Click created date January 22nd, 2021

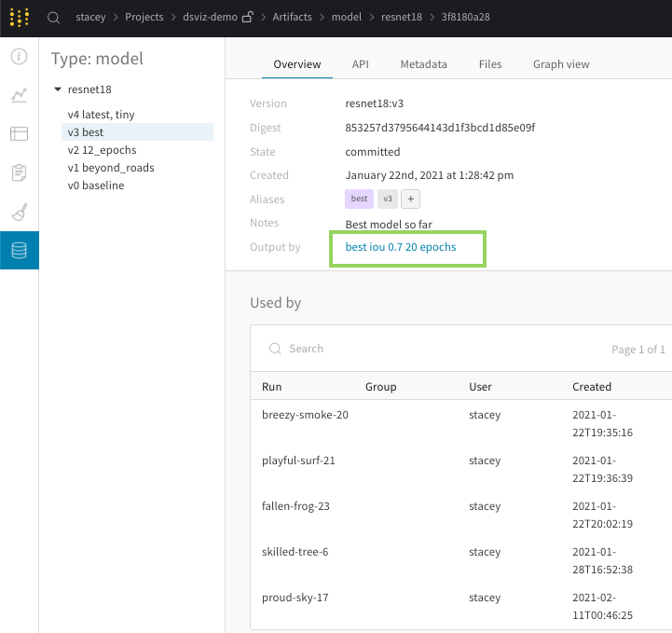point(430,175)
